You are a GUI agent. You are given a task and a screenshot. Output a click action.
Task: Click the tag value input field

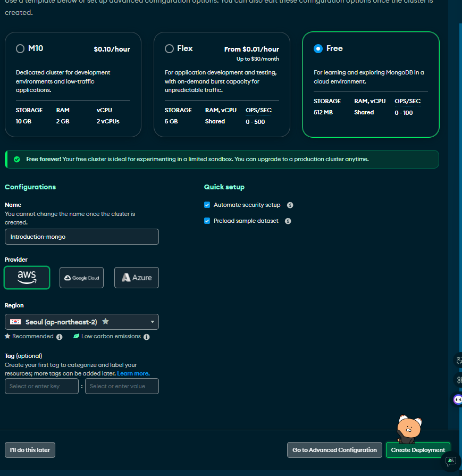coord(122,386)
